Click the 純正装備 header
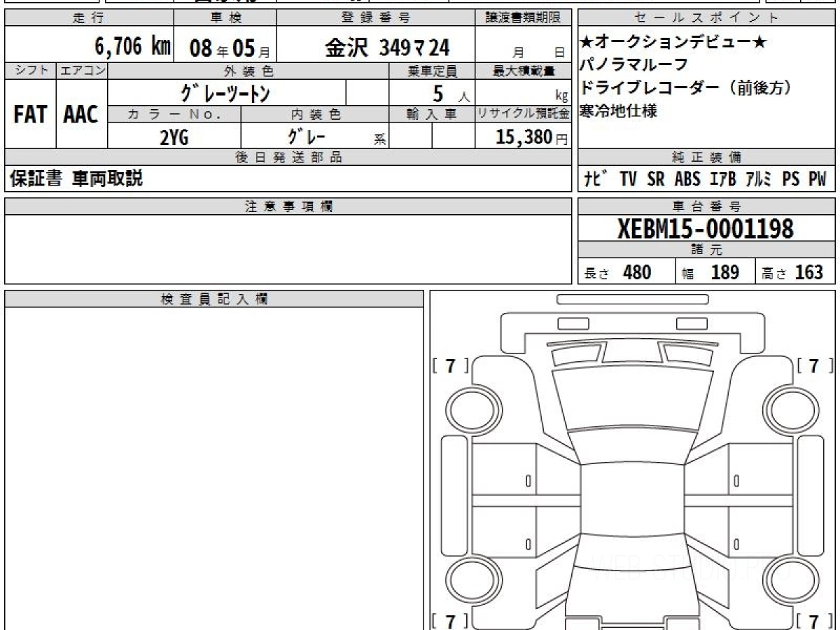The image size is (840, 630). [x=707, y=157]
